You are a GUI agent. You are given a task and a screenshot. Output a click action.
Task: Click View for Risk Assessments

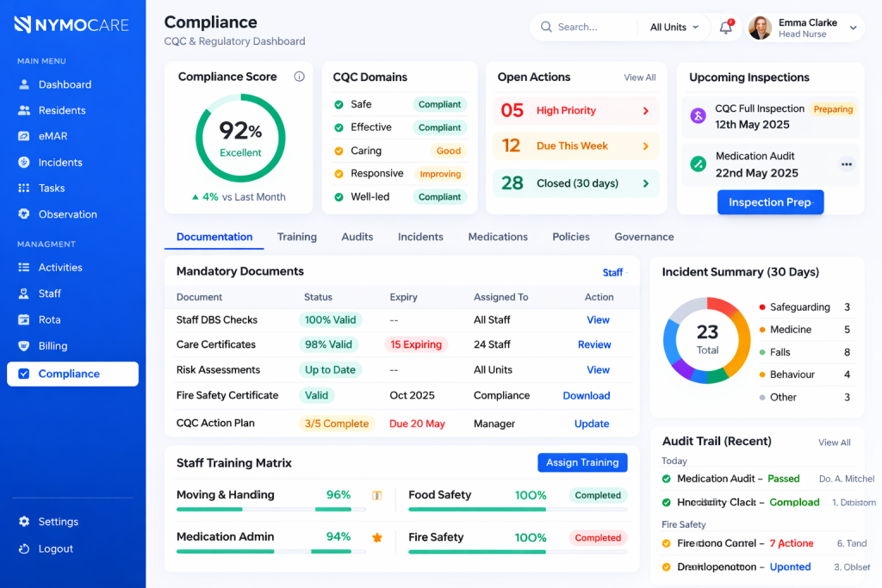[598, 370]
